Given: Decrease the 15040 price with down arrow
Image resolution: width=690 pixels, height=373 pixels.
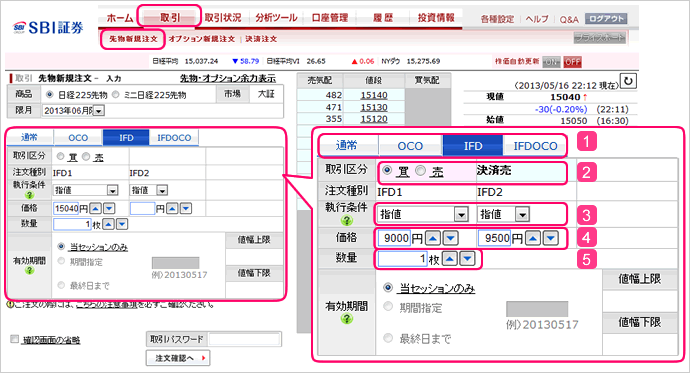Looking at the screenshot, I should coord(109,208).
